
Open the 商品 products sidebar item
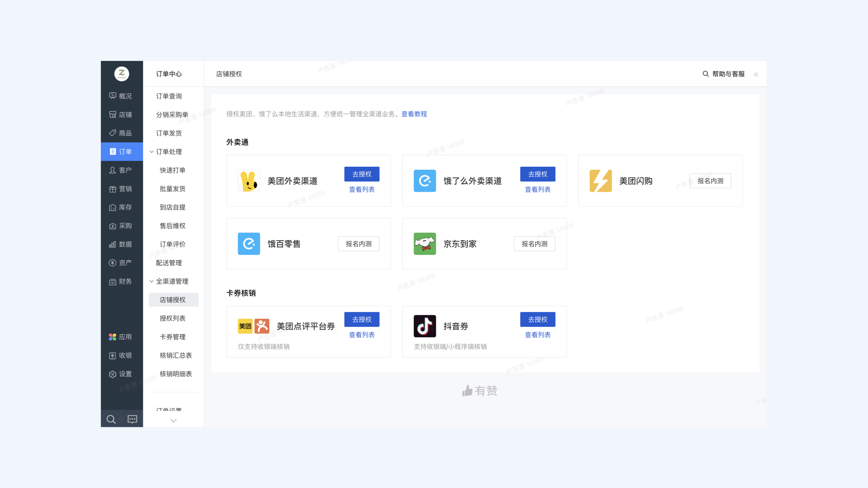click(x=122, y=133)
